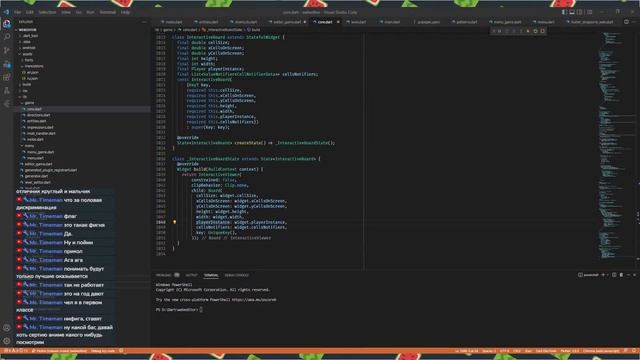Click the debug toolbar hot reload bolt
The image size is (640, 360).
click(528, 31)
